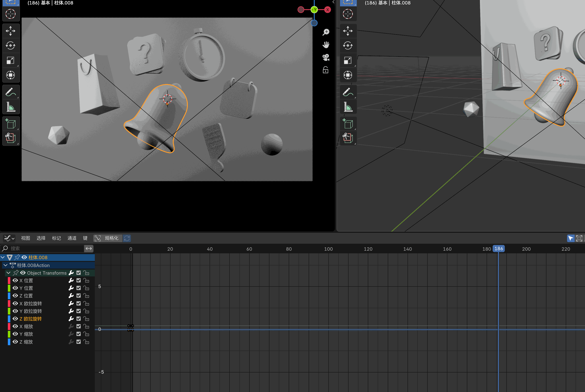
Task: Open the 标记 menu
Action: [56, 238]
